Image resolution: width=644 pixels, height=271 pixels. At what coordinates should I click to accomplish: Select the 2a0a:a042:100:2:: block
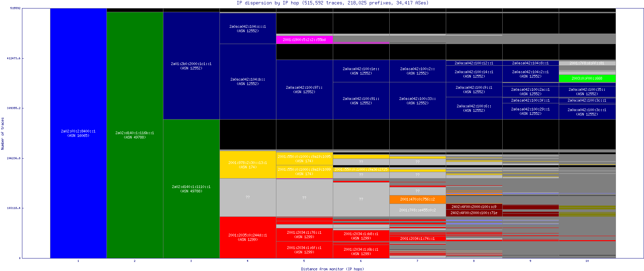(418, 71)
